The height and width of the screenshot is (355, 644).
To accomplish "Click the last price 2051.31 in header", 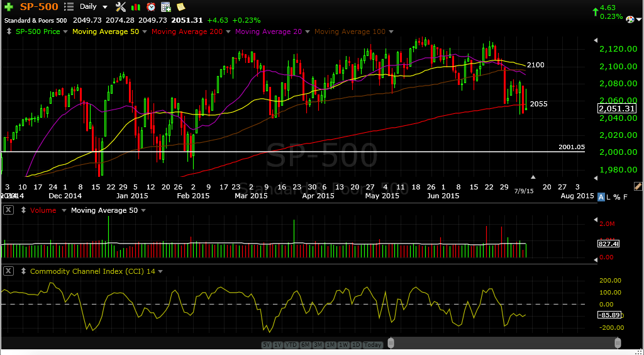I will click(187, 20).
